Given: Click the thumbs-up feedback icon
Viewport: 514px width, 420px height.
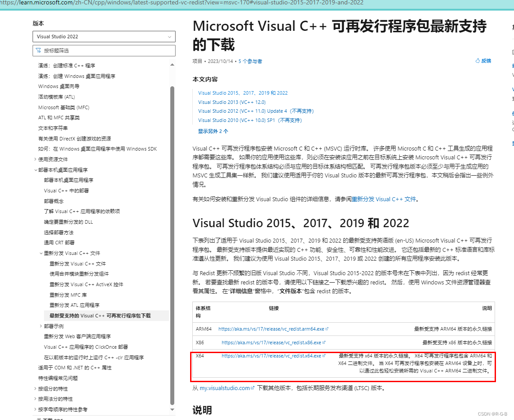Looking at the screenshot, I should click(477, 61).
